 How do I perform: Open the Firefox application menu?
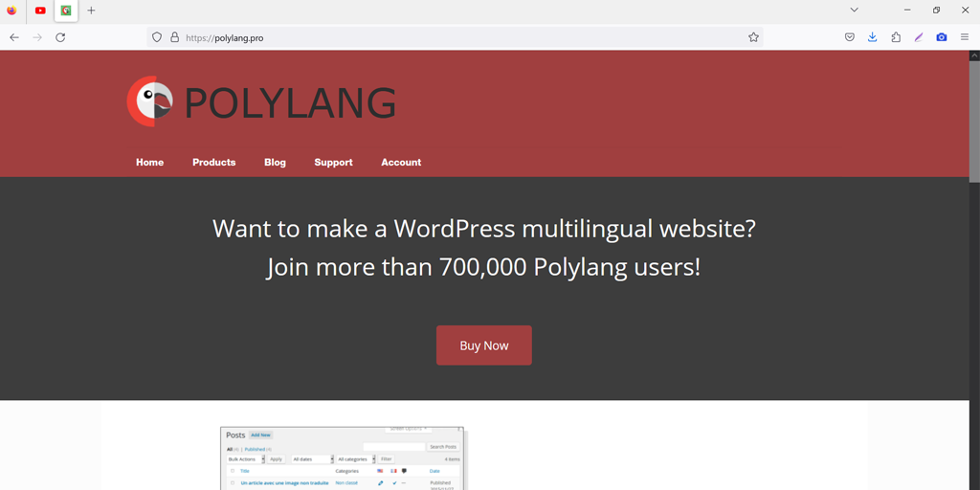point(965,37)
